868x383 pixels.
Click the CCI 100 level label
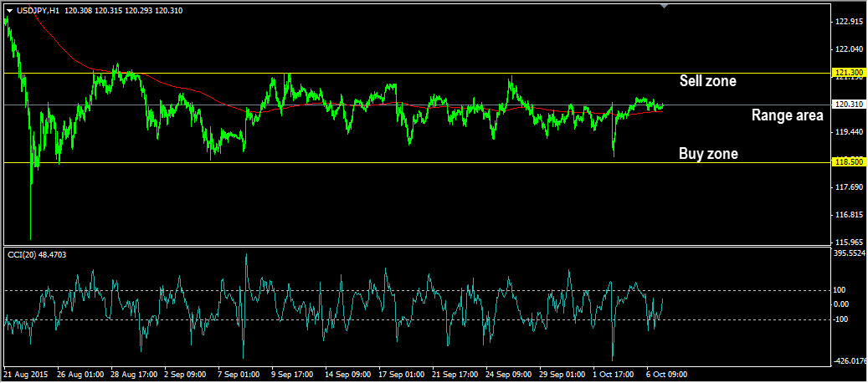click(840, 289)
